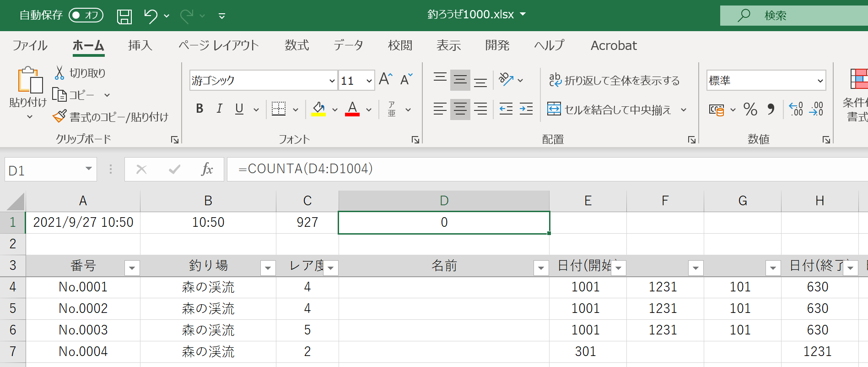The width and height of the screenshot is (868, 367).
Task: Click the accounting number format icon
Action: [x=717, y=110]
